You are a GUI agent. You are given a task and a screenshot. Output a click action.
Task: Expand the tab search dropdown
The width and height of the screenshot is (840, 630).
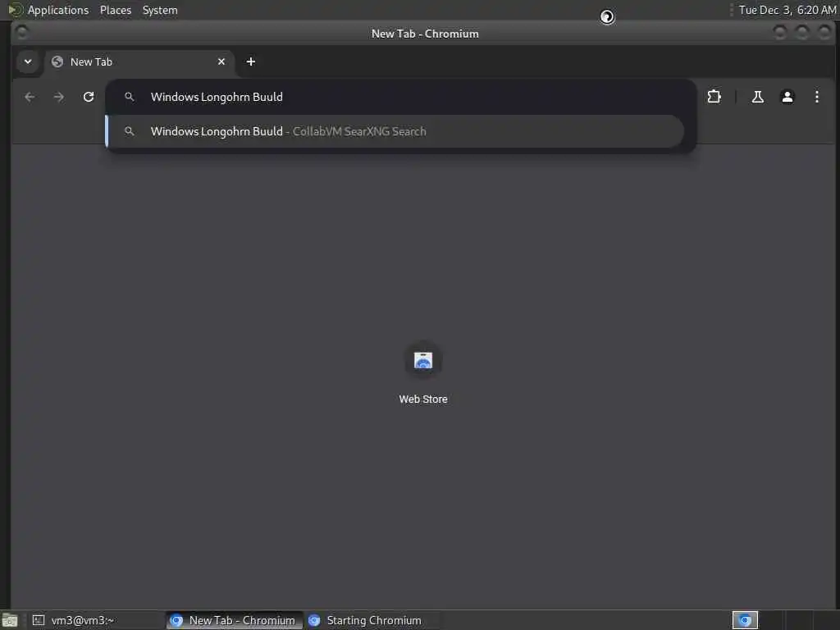[x=28, y=62]
